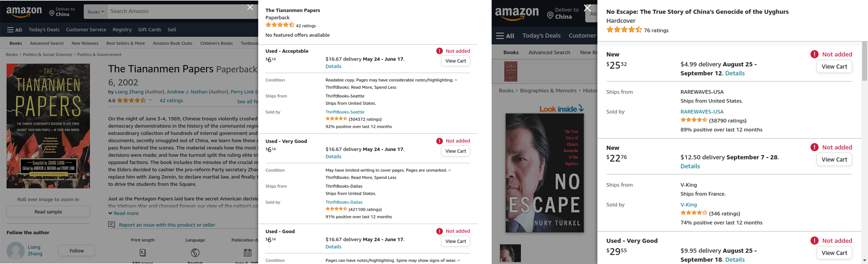The image size is (868, 264).
Task: Click the Deliver to China location pin
Action: 52,14
